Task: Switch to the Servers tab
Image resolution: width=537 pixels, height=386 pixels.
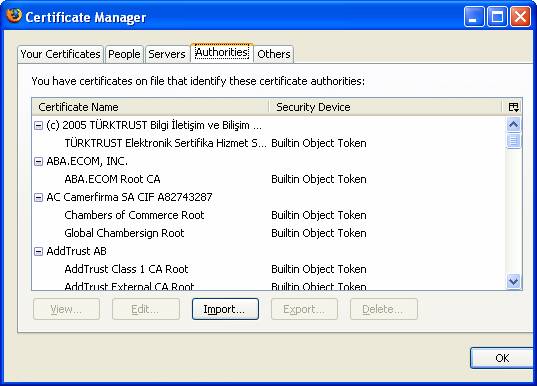Action: coord(167,54)
